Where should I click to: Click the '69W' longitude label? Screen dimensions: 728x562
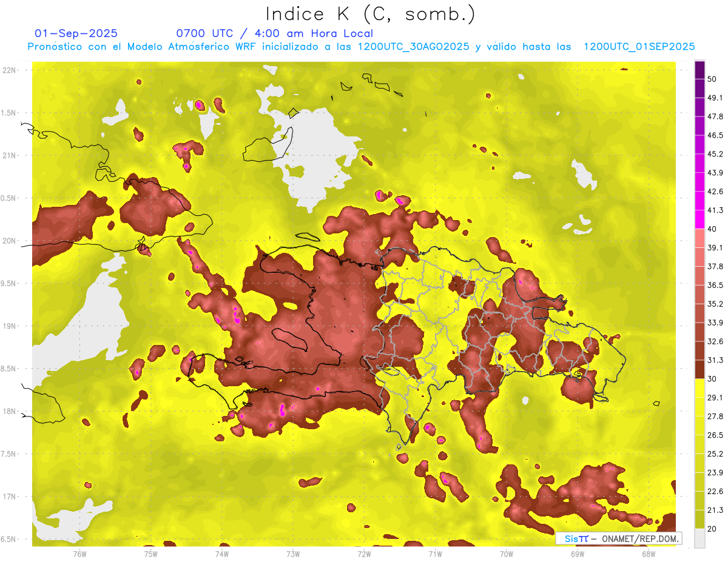point(577,554)
